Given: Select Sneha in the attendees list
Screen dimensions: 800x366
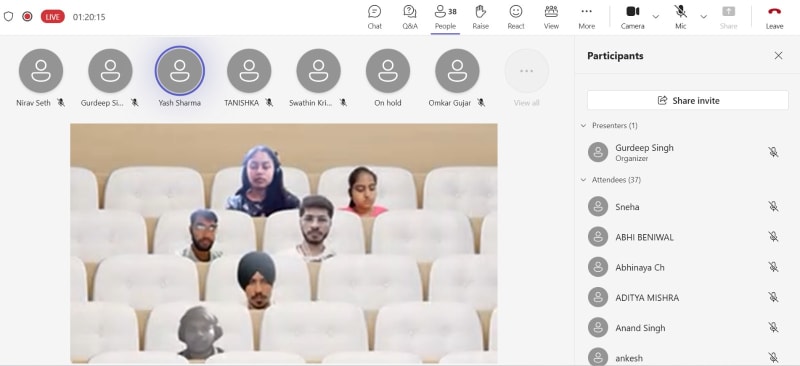Looking at the screenshot, I should click(688, 207).
